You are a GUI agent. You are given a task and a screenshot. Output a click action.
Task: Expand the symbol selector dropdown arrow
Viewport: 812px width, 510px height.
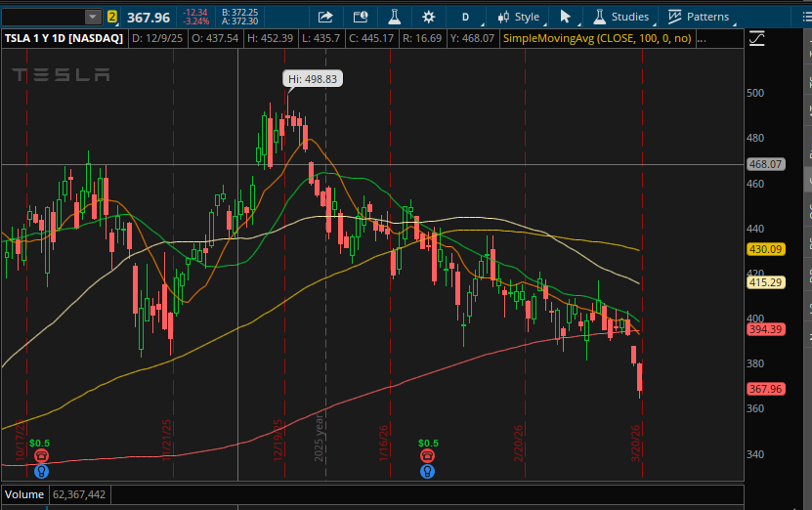tap(93, 17)
